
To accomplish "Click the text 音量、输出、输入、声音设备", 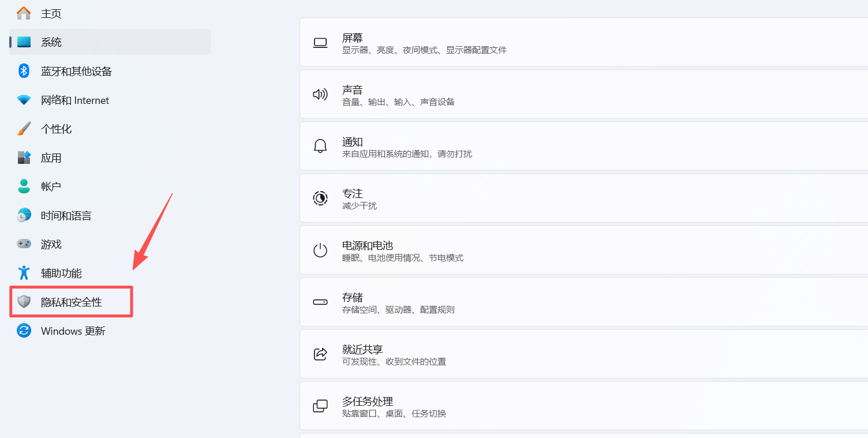I will coord(398,102).
